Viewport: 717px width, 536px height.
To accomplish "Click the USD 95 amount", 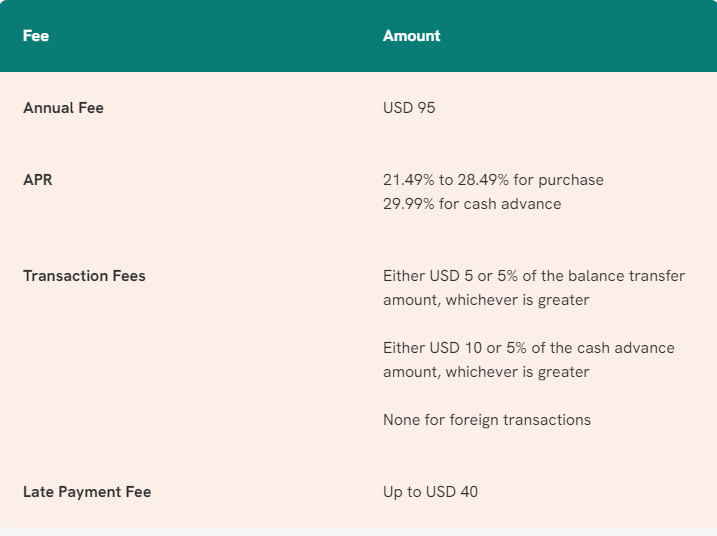I will coord(409,108).
